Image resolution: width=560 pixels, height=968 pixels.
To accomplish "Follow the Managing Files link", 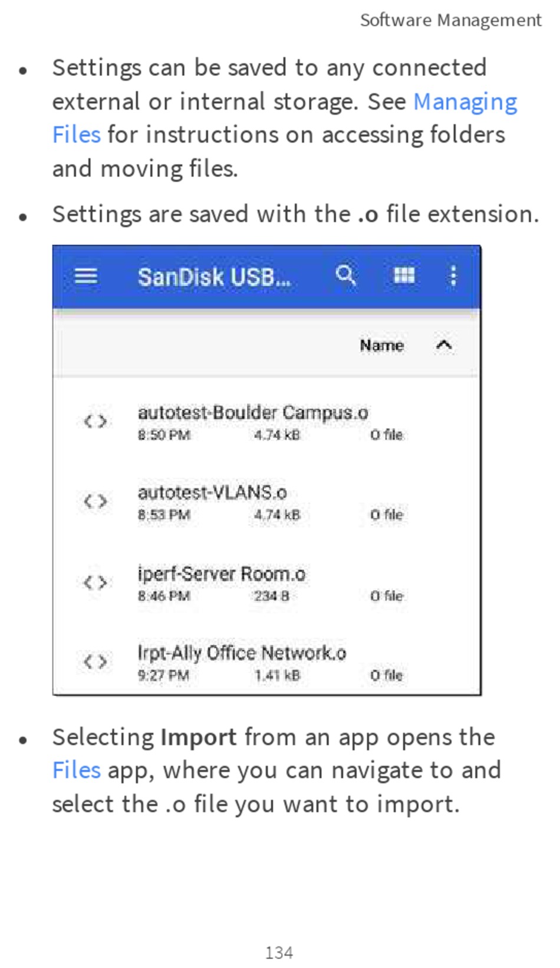I will pyautogui.click(x=285, y=118).
